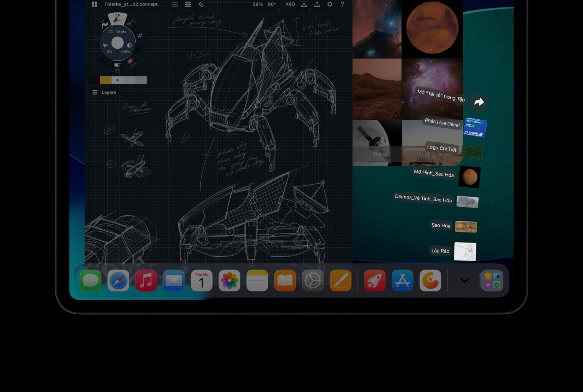Tap the PRO label in the toolbar
The height and width of the screenshot is (392, 583).
pyautogui.click(x=290, y=4)
